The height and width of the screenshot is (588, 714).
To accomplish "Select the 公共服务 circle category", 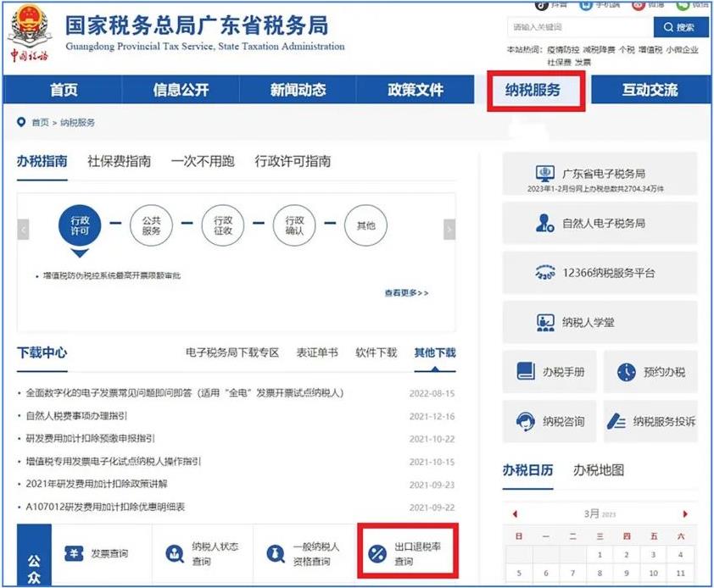I will tap(151, 225).
